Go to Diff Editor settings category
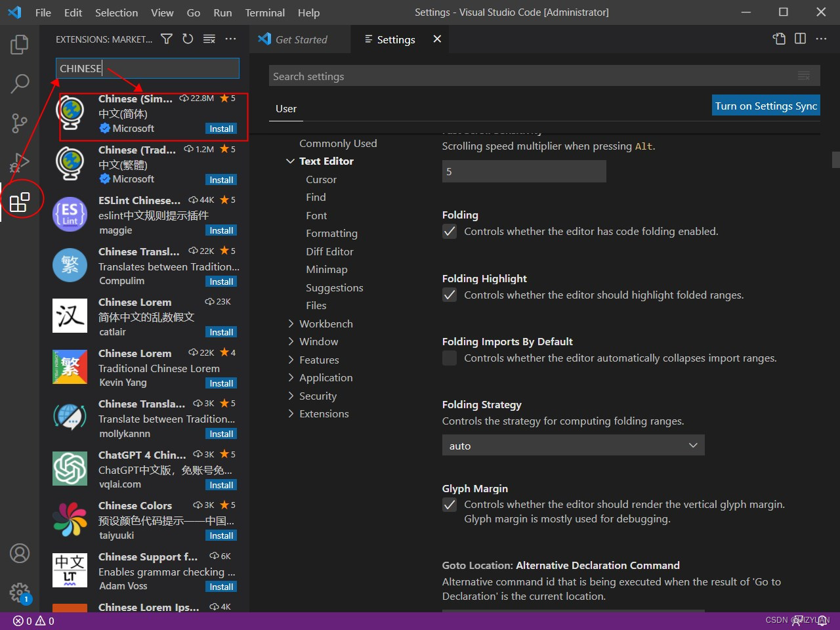The width and height of the screenshot is (840, 630). (329, 251)
